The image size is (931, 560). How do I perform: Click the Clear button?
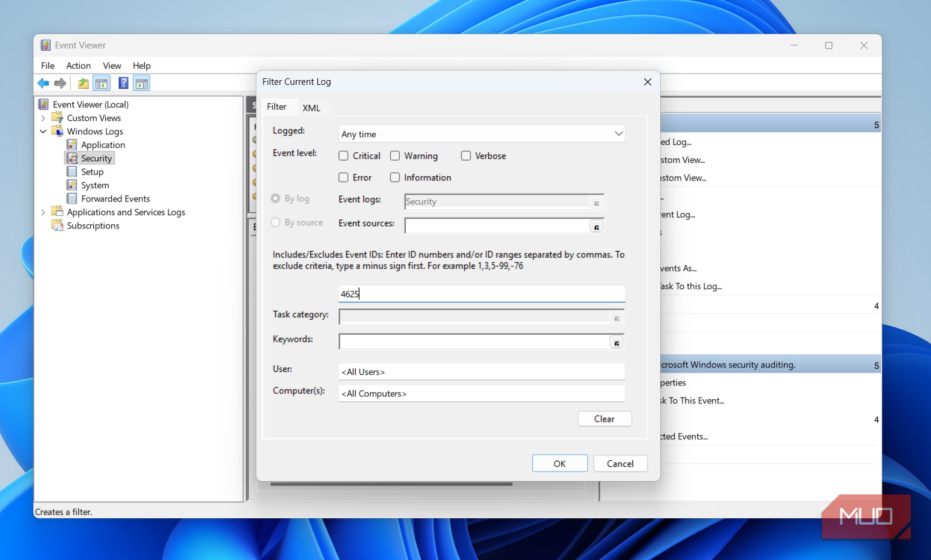605,419
